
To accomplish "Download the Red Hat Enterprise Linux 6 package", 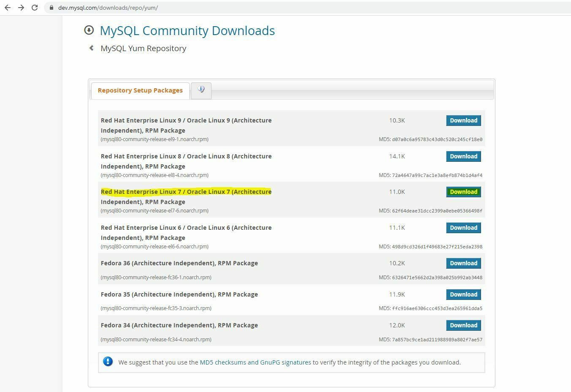I will tap(463, 228).
